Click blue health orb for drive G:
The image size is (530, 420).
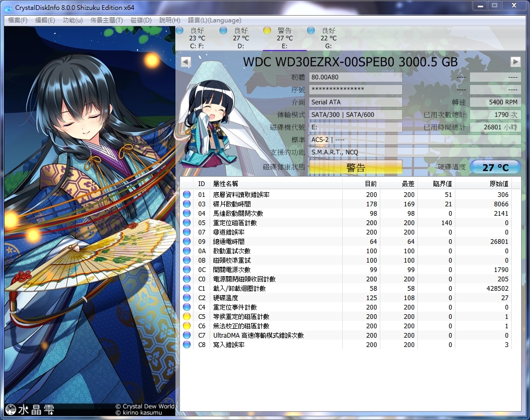[311, 30]
